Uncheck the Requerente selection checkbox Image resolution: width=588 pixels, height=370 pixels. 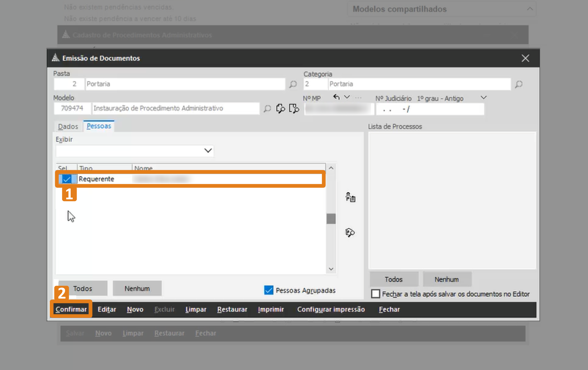click(x=66, y=179)
